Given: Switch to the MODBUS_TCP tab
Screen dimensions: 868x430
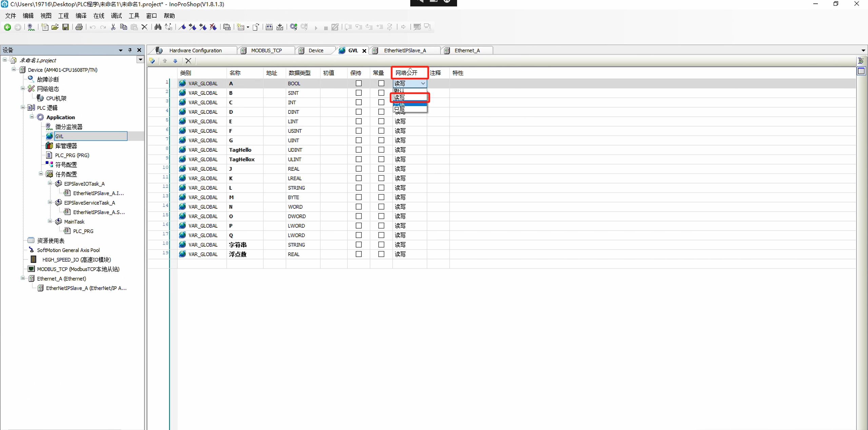Looking at the screenshot, I should (266, 50).
